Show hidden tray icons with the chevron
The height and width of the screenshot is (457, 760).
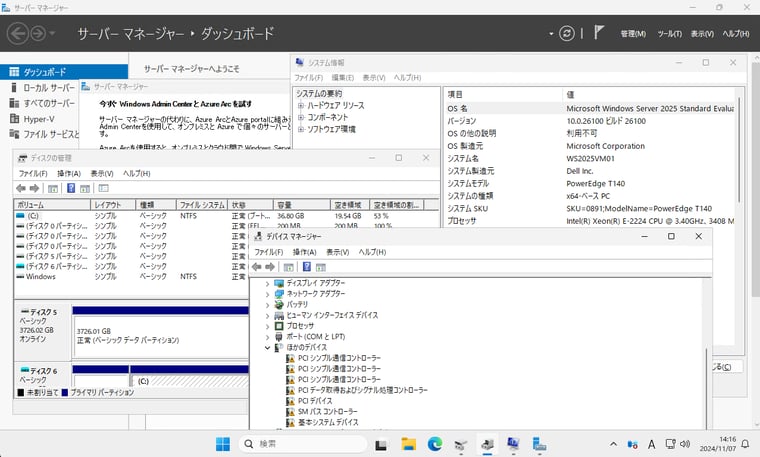tap(613, 444)
